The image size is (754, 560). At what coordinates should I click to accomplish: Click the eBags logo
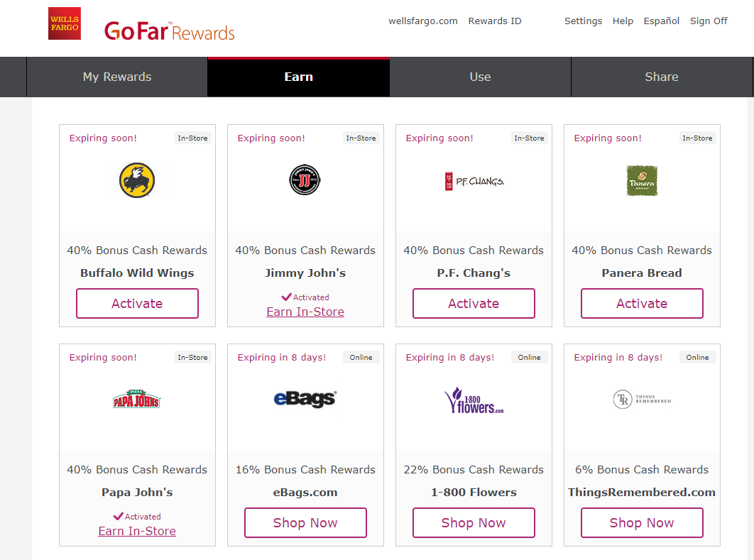point(305,399)
